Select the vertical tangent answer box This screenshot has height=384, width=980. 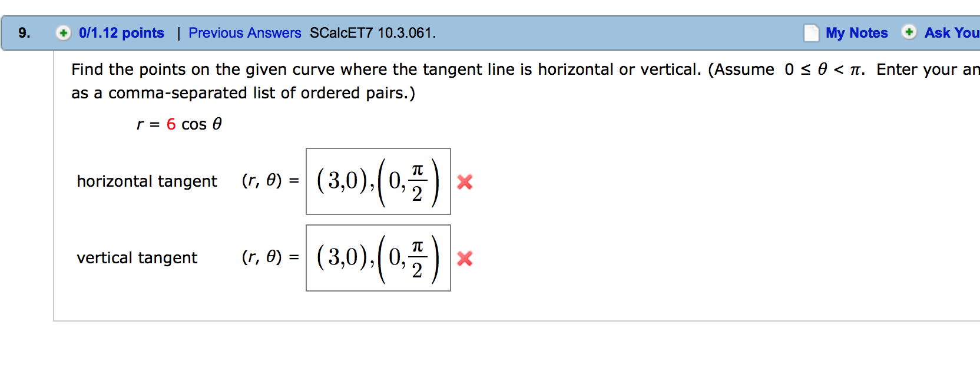point(378,257)
